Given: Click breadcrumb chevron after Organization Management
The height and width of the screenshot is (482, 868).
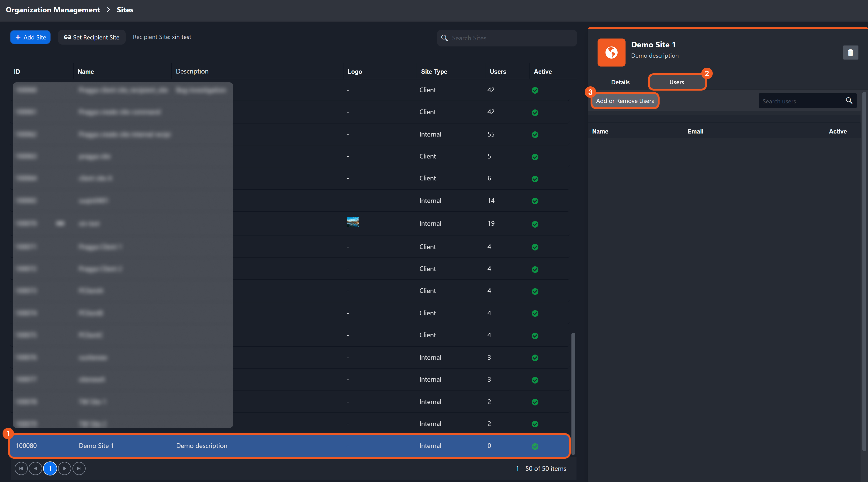Looking at the screenshot, I should tap(108, 10).
